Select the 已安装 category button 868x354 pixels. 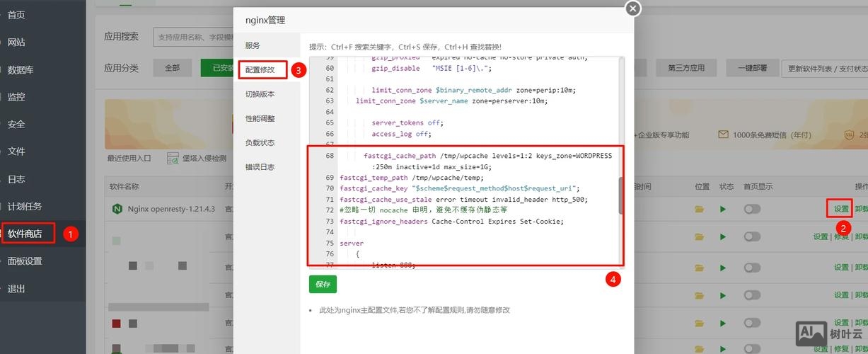223,68
